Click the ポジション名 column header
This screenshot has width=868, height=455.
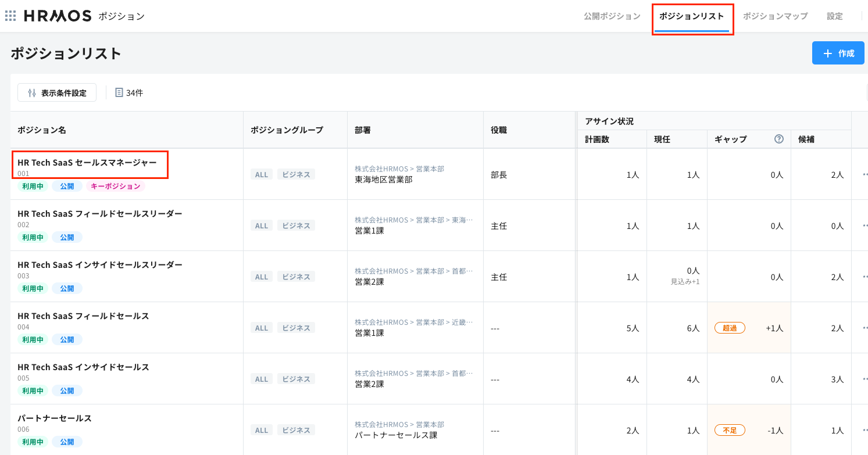tap(42, 130)
